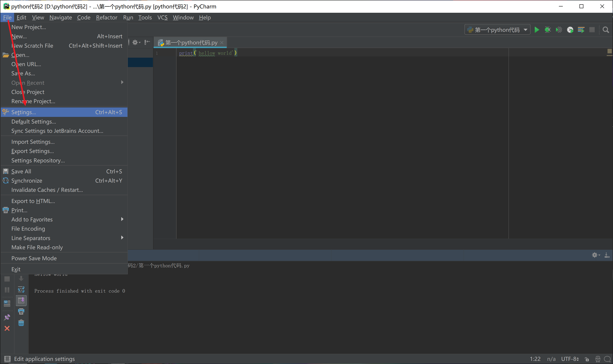Screen dimensions: 613x364
Task: Toggle Power Save Mode
Action: [64, 258]
